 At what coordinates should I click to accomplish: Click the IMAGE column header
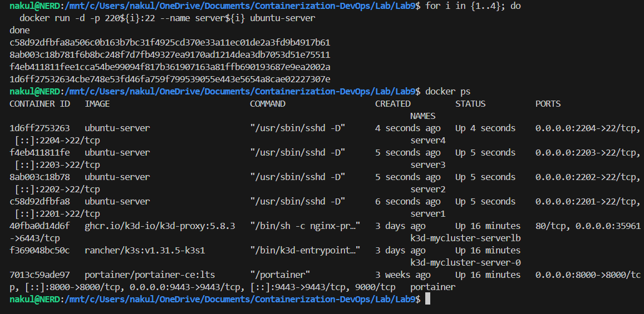point(97,104)
